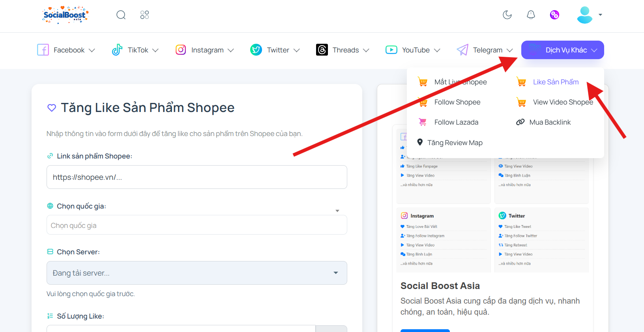Expand the Telegram menu chevron
644x332 pixels.
(510, 50)
